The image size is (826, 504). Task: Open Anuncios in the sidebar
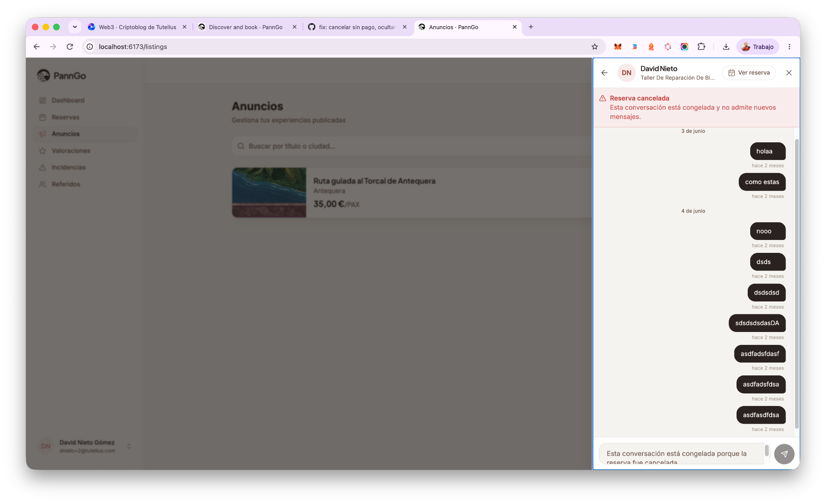pos(85,134)
